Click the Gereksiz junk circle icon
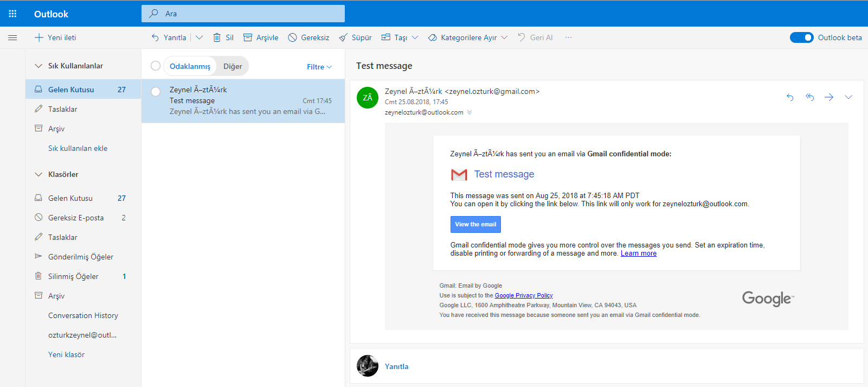868x387 pixels. [293, 37]
